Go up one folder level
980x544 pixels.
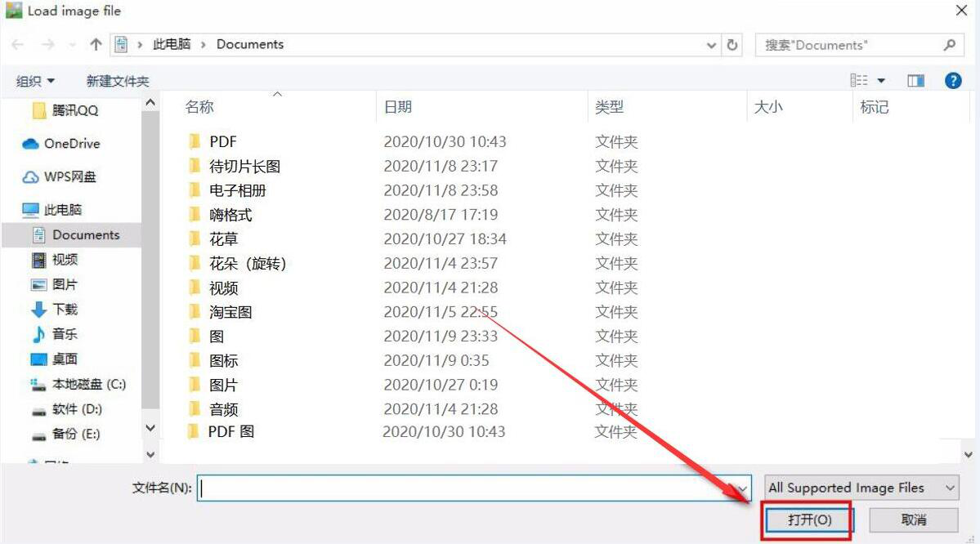pyautogui.click(x=96, y=44)
